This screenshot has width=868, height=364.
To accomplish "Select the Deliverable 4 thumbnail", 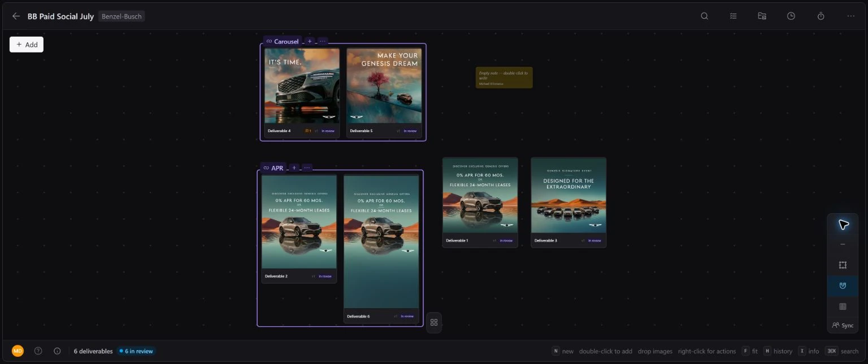I will tap(302, 86).
